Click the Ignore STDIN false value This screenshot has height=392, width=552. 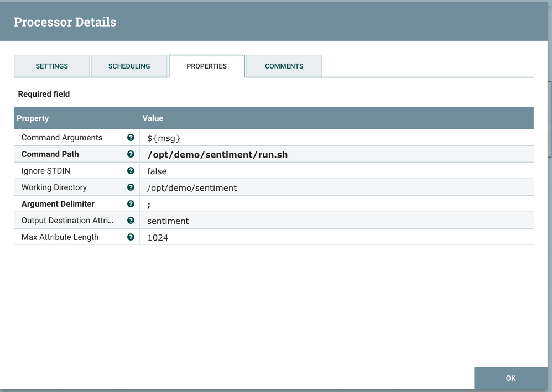click(157, 171)
